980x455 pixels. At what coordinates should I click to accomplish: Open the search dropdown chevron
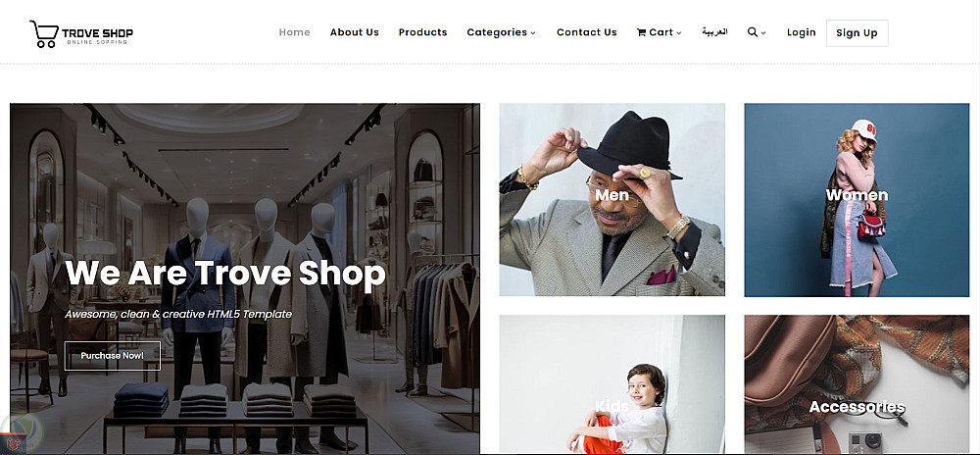click(763, 33)
